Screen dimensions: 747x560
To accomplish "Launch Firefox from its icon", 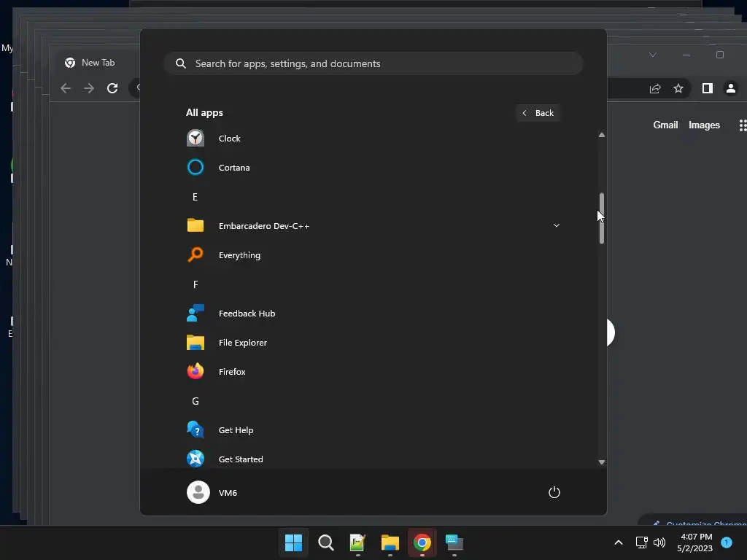I will [x=196, y=371].
